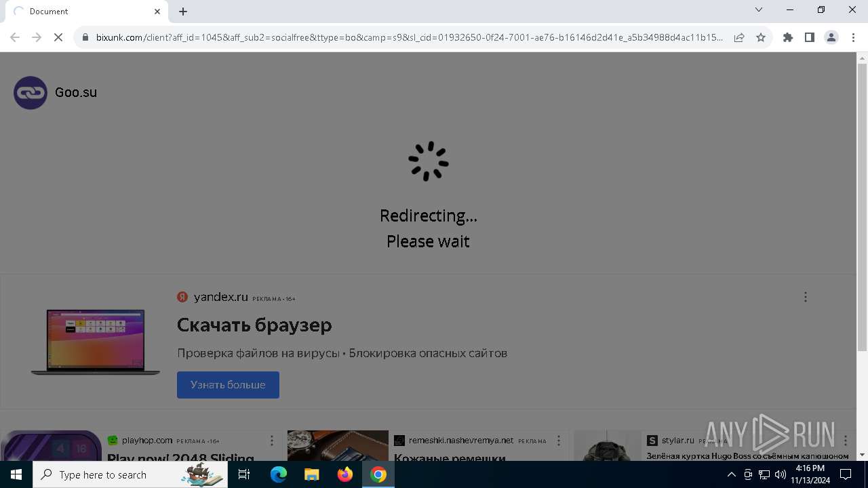
Task: Click the playhop 2048 game thumbnail
Action: coord(52,446)
